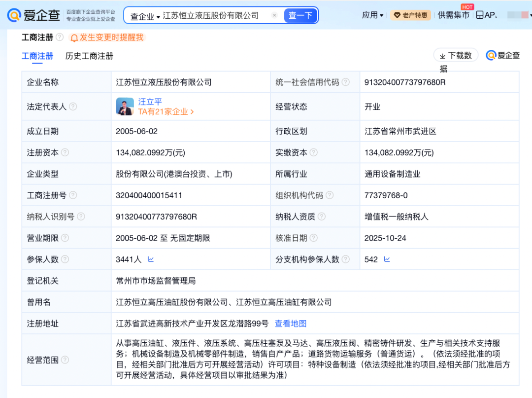Screen dimensions: 532x398
Task: Click help icon beside 经营范围
Action: pos(65,360)
